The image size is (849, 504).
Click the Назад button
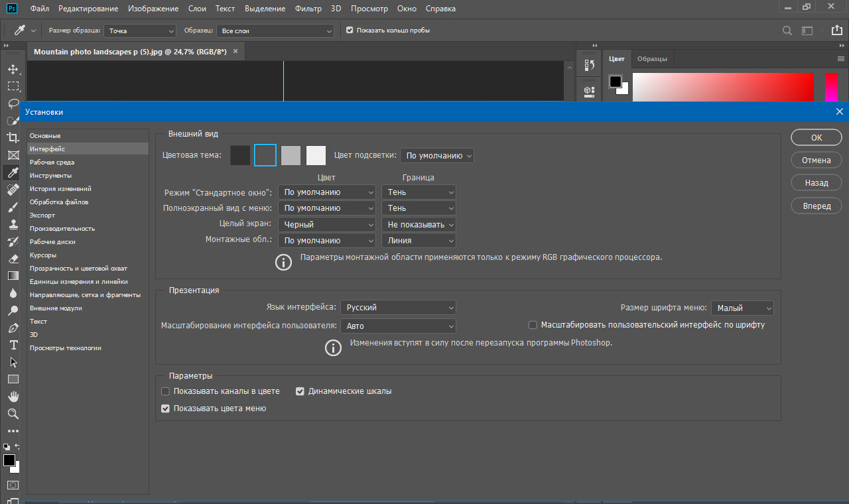[x=816, y=183]
